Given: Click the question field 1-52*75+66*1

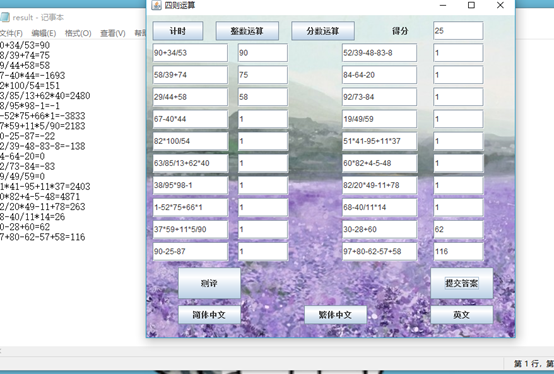Looking at the screenshot, I should pos(190,207).
